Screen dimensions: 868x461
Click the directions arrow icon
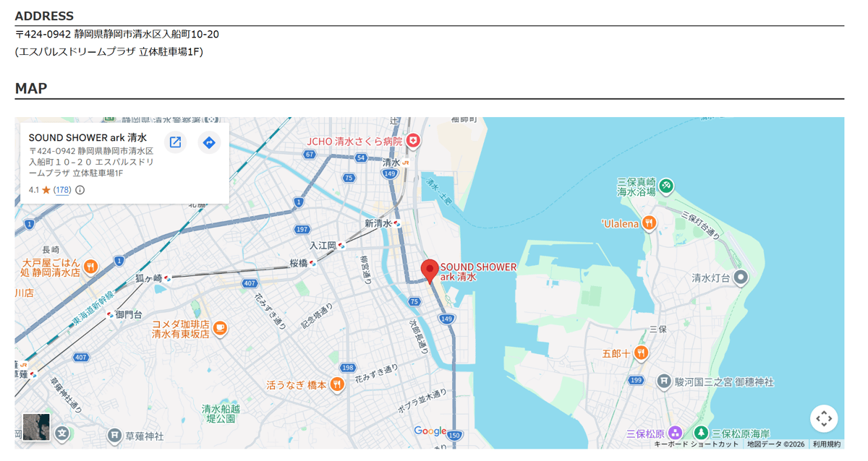tap(209, 142)
